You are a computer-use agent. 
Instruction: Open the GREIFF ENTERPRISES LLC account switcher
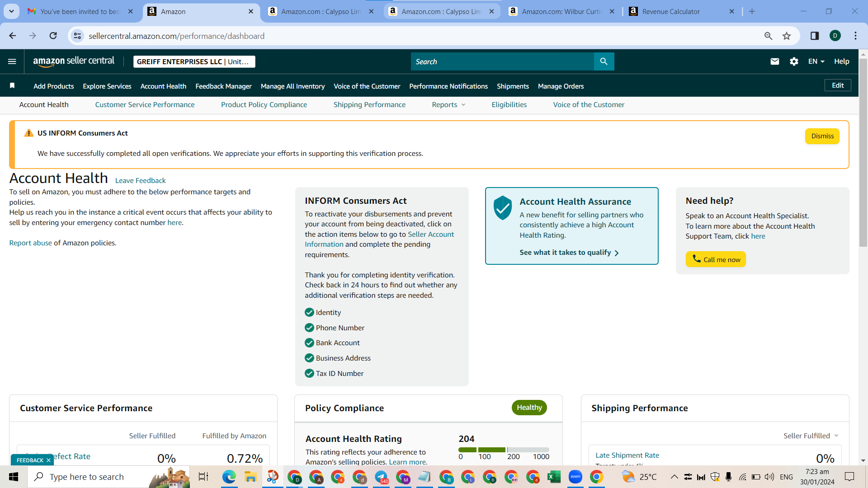[194, 61]
